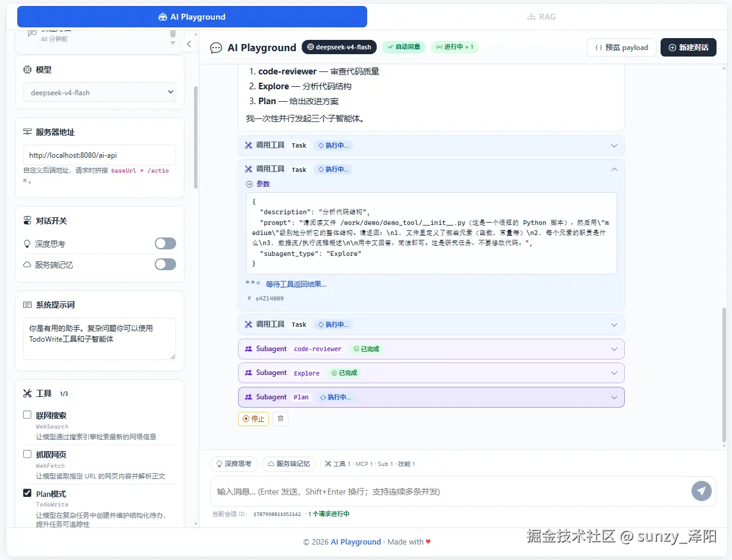Uncheck the Plan模式 checkbox

click(27, 493)
